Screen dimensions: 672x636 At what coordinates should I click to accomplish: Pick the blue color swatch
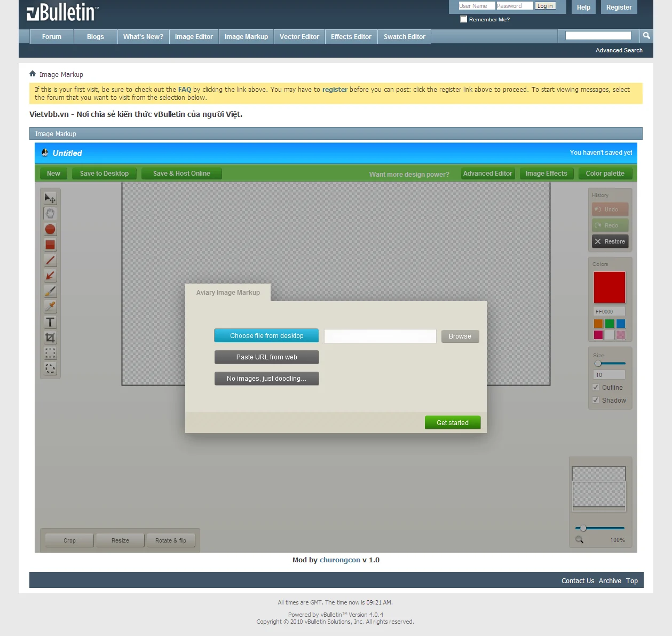(x=621, y=324)
